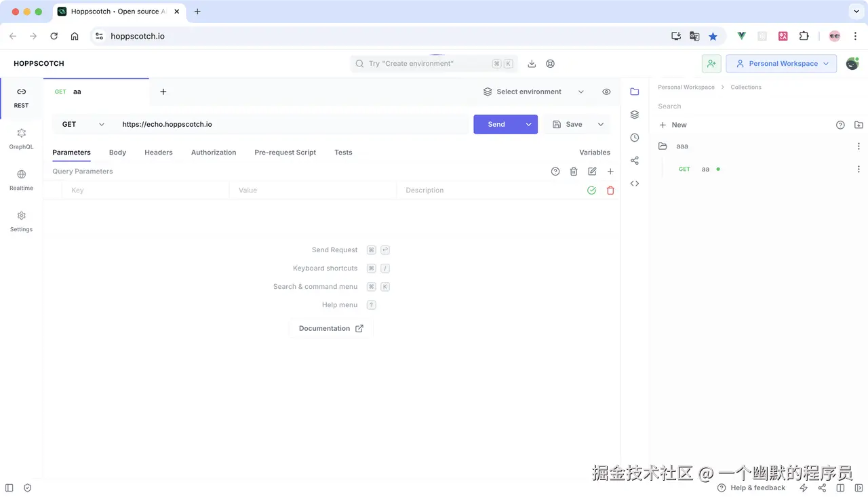Click the invite user icon button
The image size is (868, 497).
[x=711, y=64]
